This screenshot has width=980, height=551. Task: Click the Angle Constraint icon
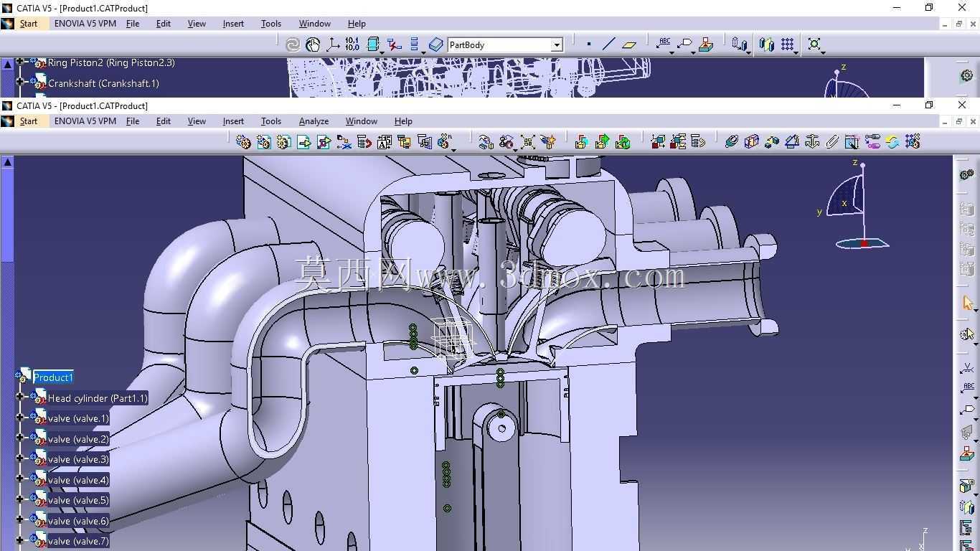coord(791,141)
